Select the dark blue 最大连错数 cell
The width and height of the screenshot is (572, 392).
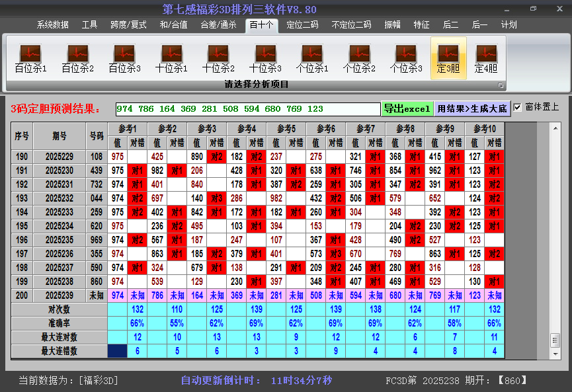point(117,351)
